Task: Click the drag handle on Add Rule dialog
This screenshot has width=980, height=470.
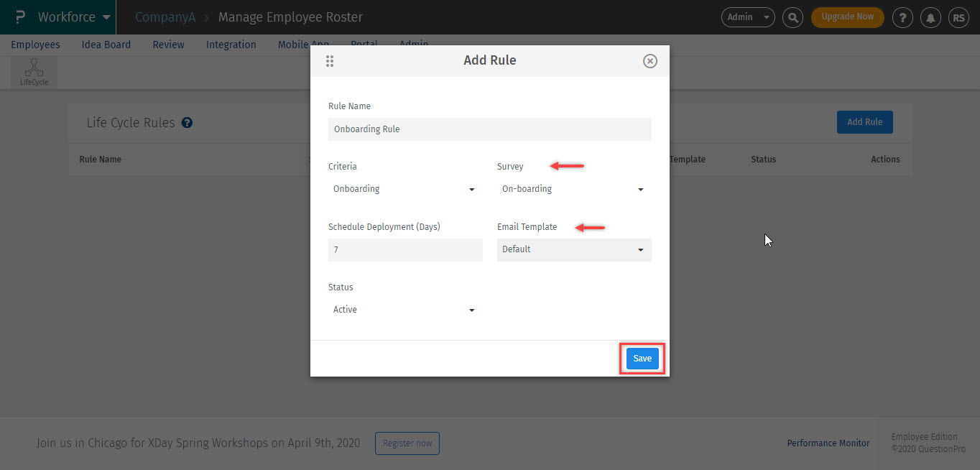Action: (x=330, y=61)
